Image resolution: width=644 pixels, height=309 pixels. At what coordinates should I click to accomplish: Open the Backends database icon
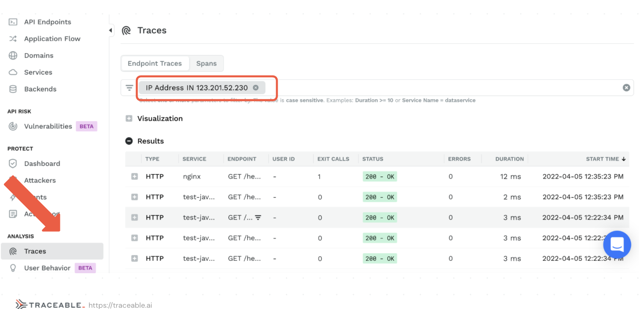tap(13, 89)
